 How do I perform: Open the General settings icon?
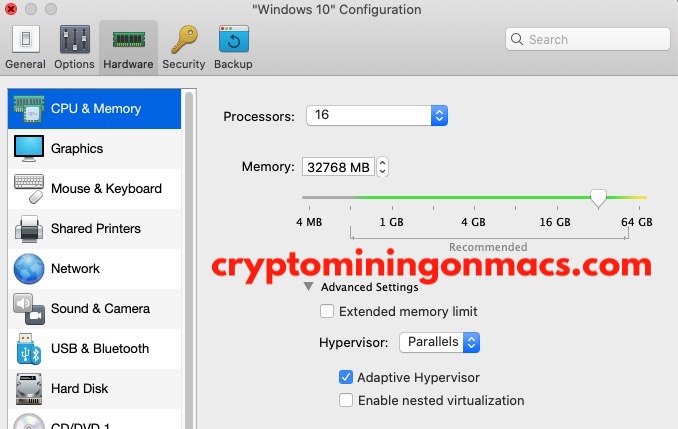26,39
